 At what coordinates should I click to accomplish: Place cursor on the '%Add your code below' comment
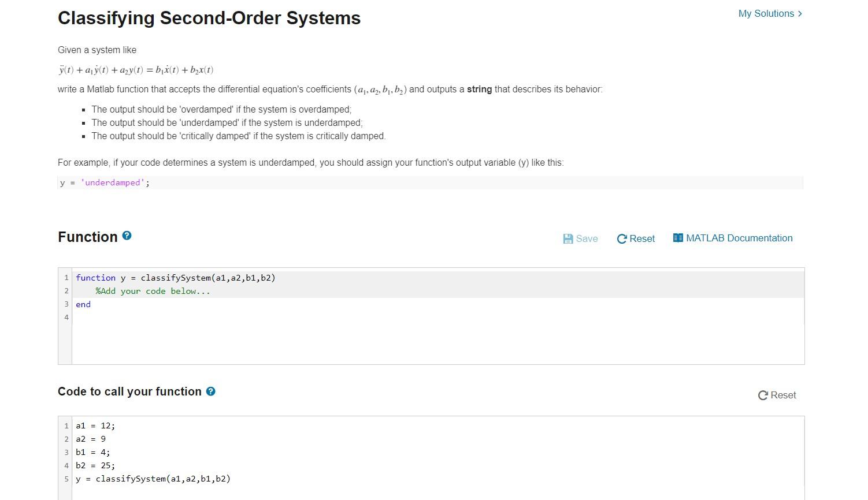152,291
